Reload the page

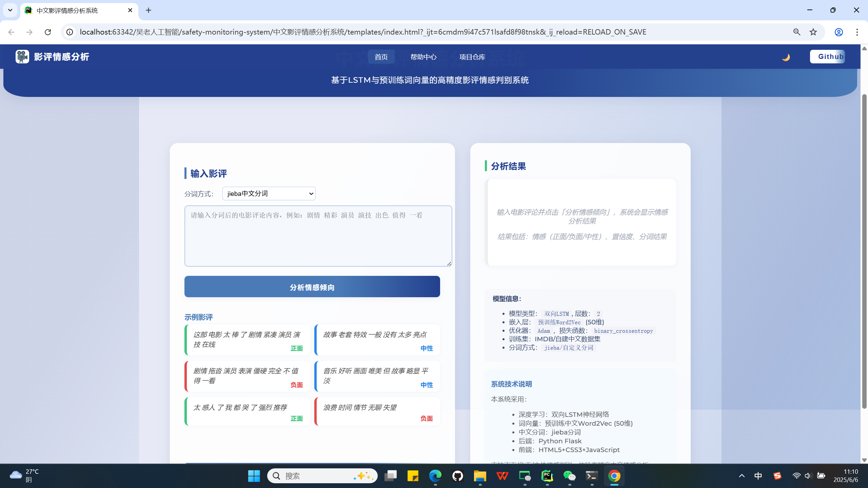pos(48,32)
